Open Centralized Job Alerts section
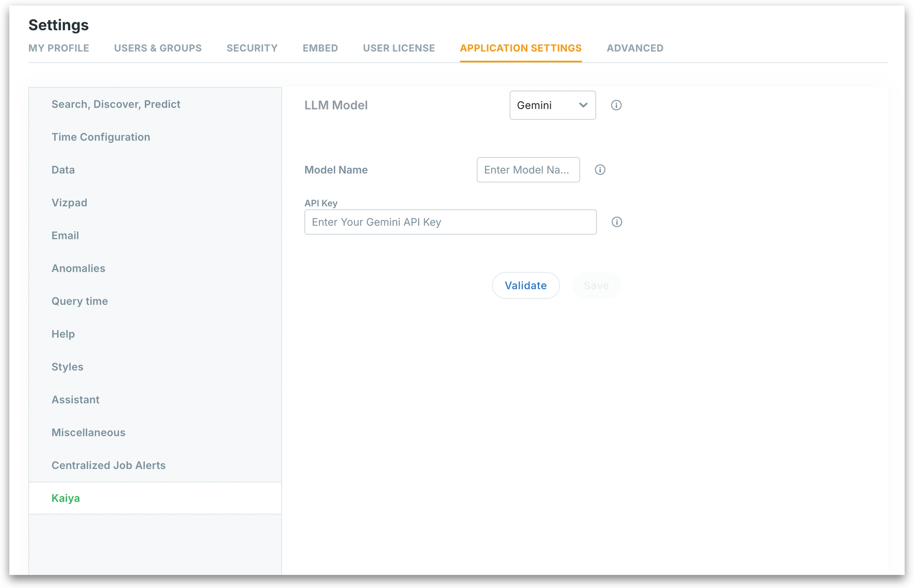 [x=108, y=465]
